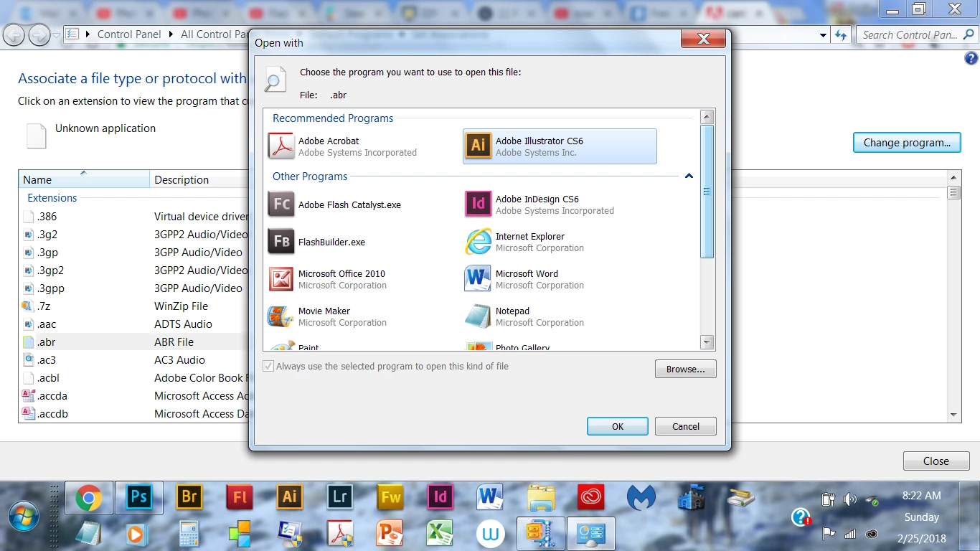This screenshot has height=551, width=980.
Task: Confirm with OK button
Action: (x=618, y=426)
